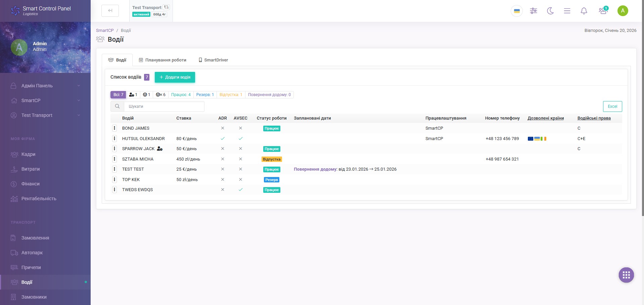Screen dimensions: 644x305
Task: Open row options for SZTABA MICHA
Action: (x=114, y=159)
